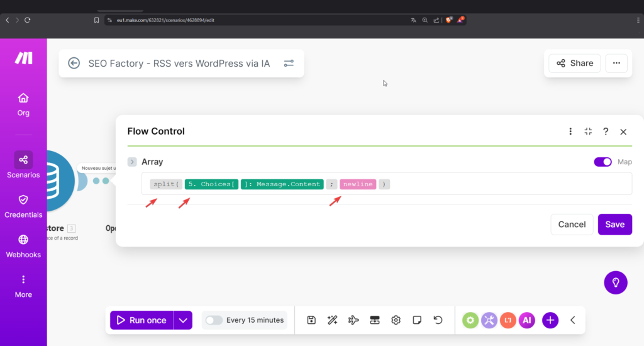Enable the Every 15 minutes schedule toggle
This screenshot has width=644, height=346.
tap(214, 320)
